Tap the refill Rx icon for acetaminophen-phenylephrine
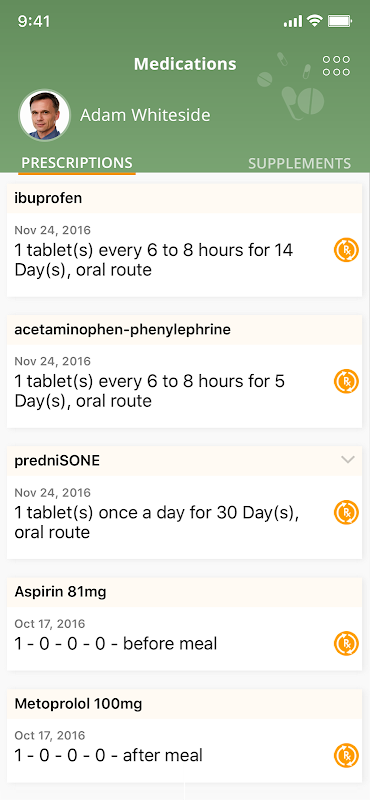 coord(347,382)
